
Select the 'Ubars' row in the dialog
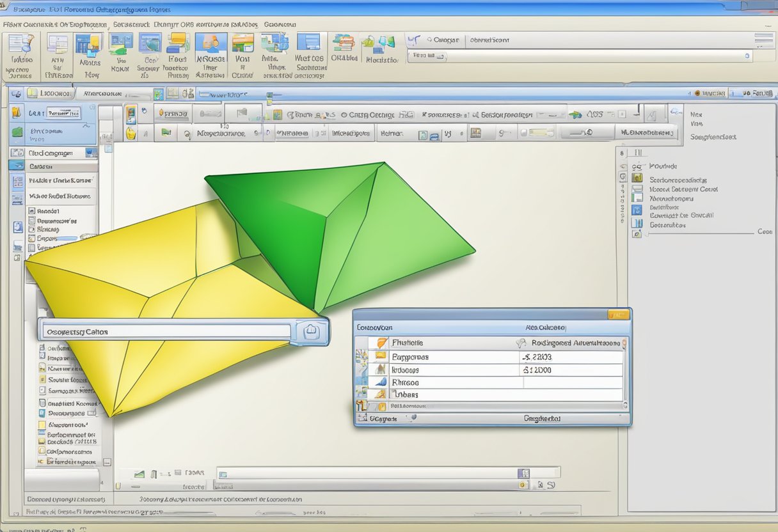click(498, 395)
